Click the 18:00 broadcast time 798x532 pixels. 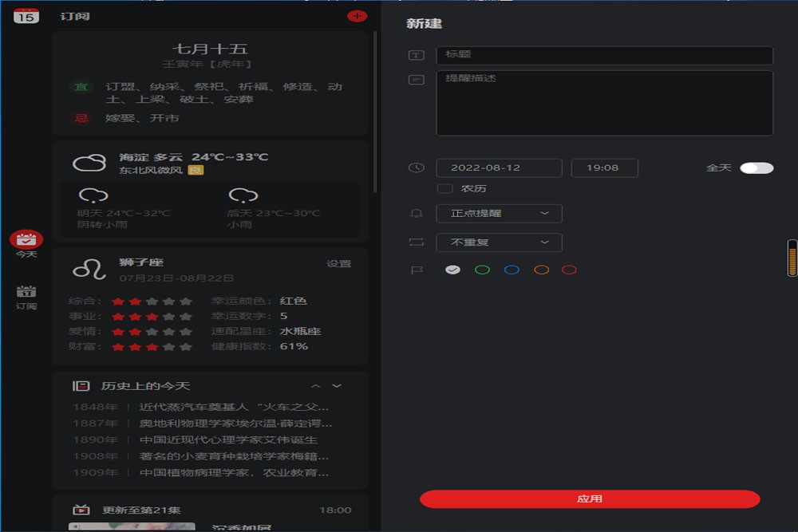tap(335, 510)
